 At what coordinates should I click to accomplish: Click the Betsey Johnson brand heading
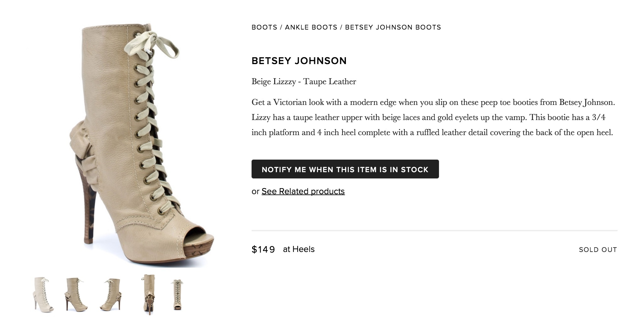(x=299, y=61)
